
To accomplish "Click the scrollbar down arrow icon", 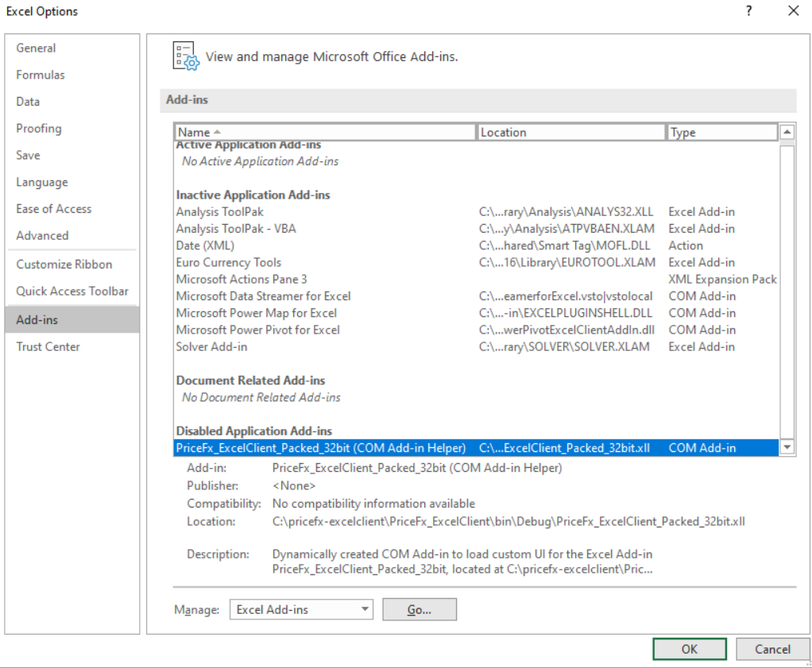I will (x=787, y=447).
